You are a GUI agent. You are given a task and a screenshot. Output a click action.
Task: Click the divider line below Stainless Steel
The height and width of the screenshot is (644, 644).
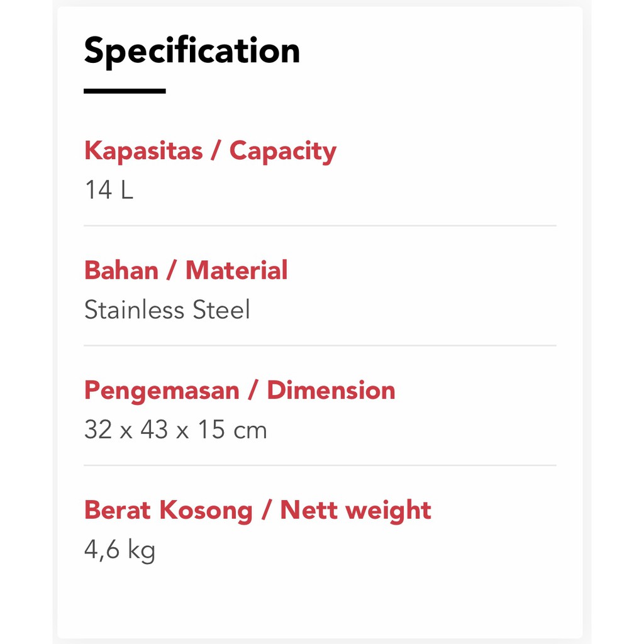[320, 345]
